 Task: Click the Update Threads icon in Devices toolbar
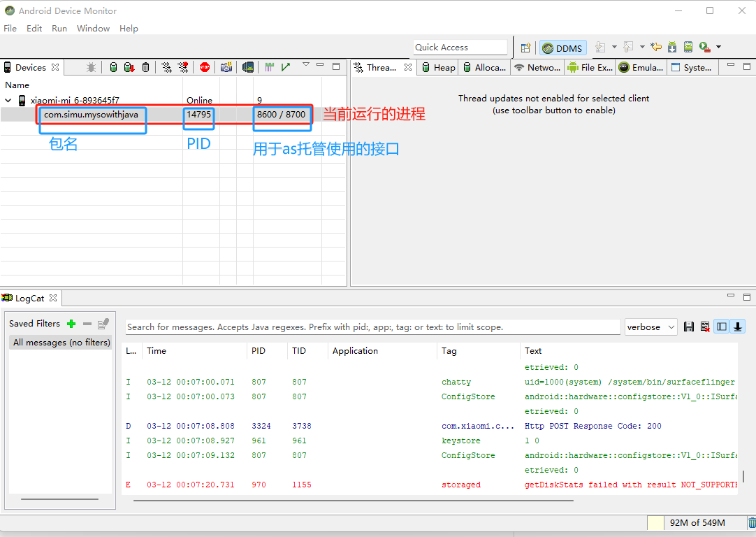166,68
